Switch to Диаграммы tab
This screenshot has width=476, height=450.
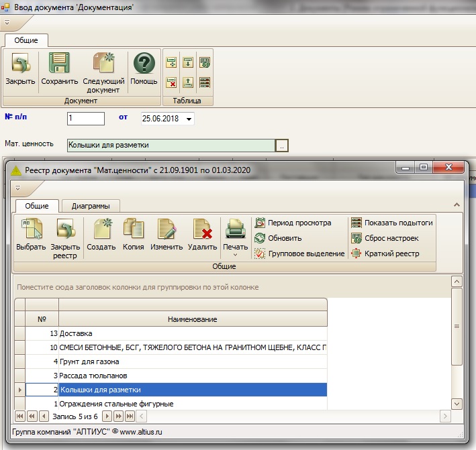[91, 206]
